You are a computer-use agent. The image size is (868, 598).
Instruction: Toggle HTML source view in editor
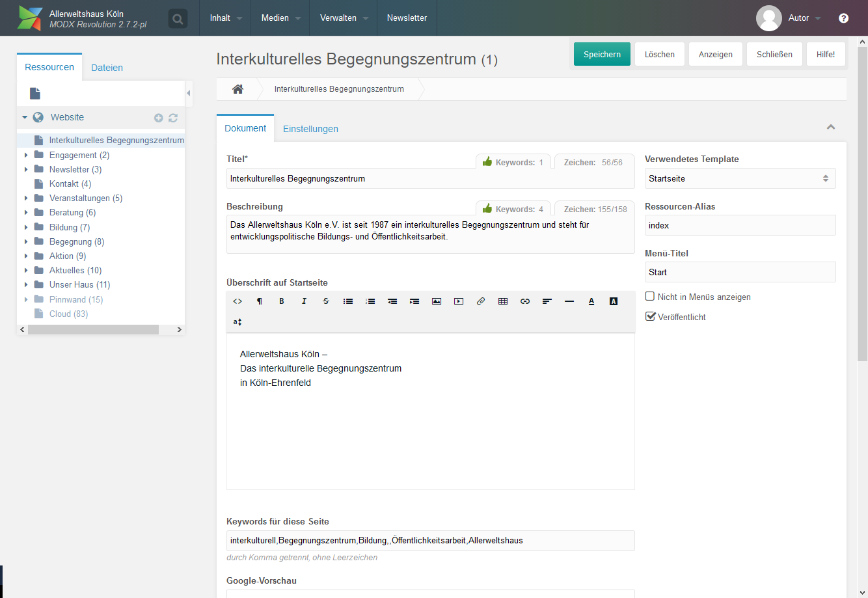click(237, 301)
